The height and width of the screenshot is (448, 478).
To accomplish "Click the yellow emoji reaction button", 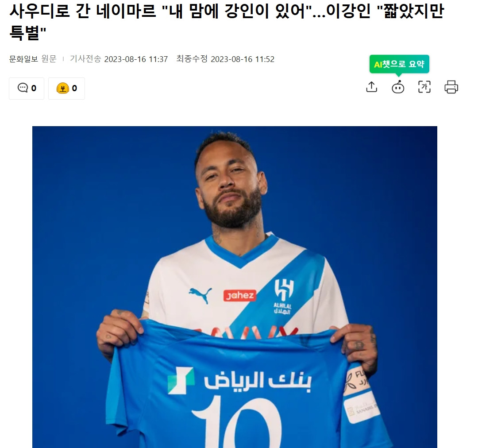I will click(66, 89).
